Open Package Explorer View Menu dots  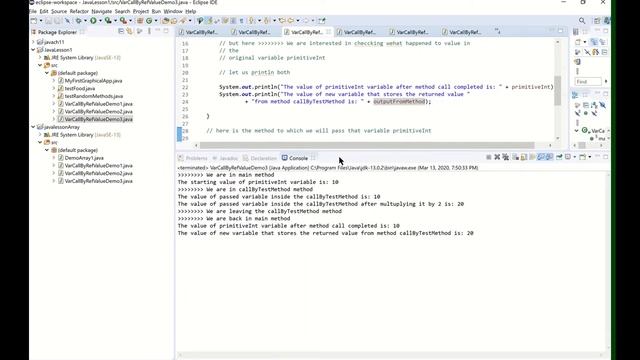(x=149, y=31)
